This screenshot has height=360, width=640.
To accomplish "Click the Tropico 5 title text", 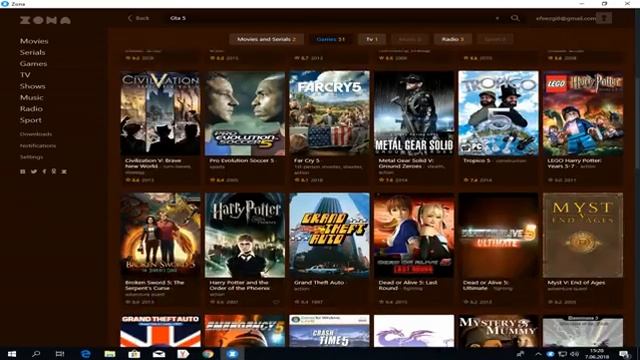I will pyautogui.click(x=477, y=161).
